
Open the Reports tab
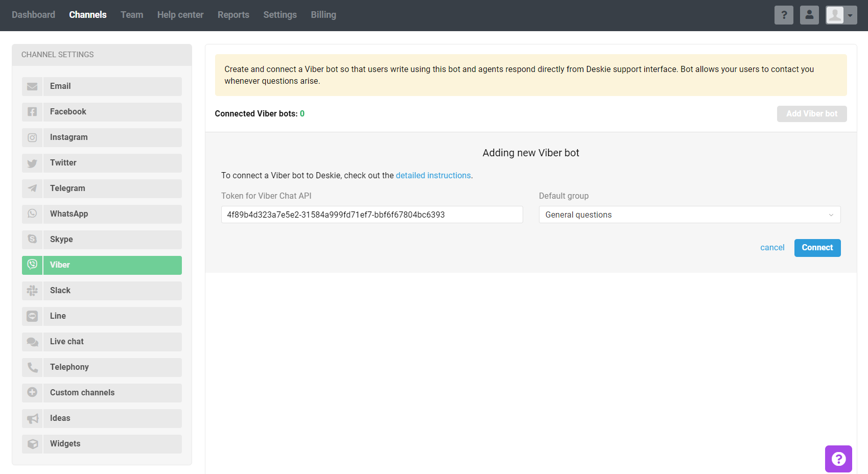pyautogui.click(x=233, y=15)
